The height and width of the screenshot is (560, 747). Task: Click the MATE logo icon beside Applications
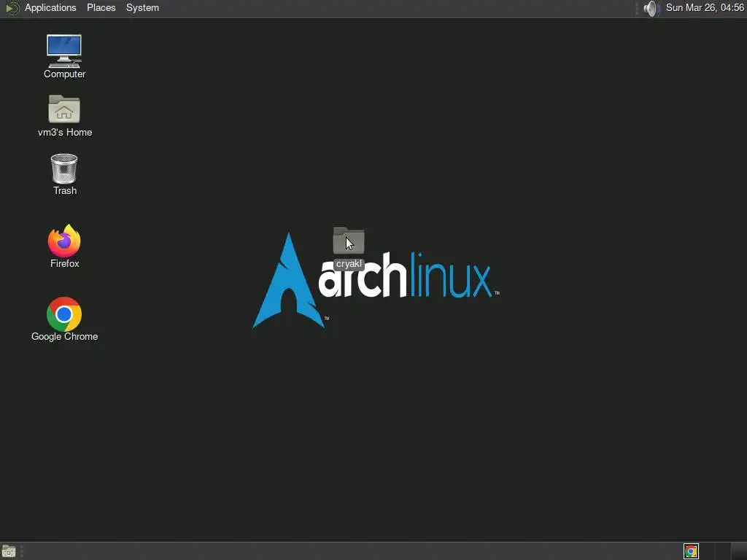(12, 8)
